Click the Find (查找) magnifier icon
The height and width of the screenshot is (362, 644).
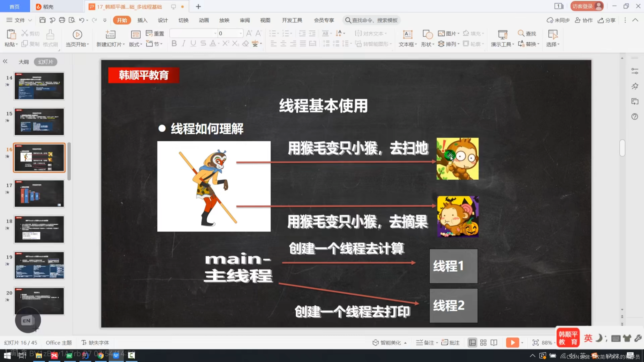(x=521, y=33)
